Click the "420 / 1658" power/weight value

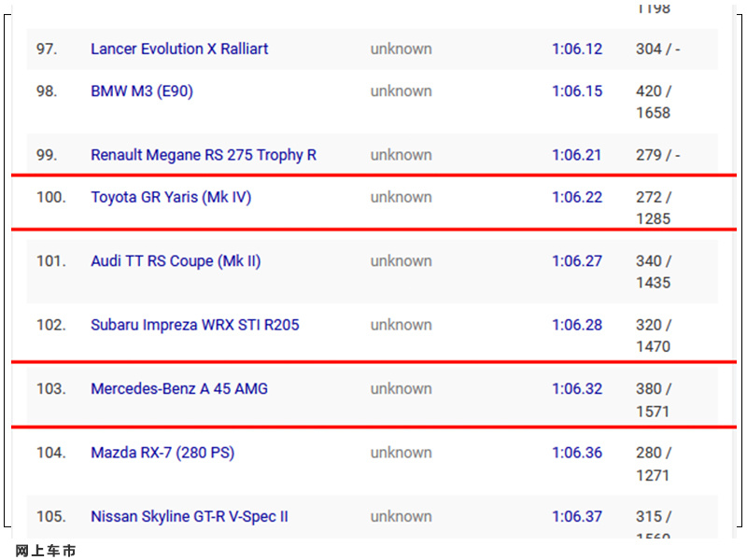[x=655, y=102]
